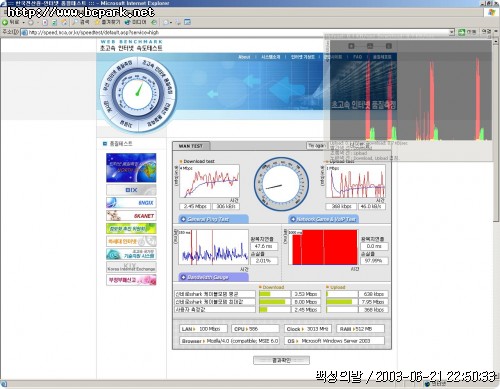Click the Stop page loading icon
The image size is (500, 389).
[45, 22]
